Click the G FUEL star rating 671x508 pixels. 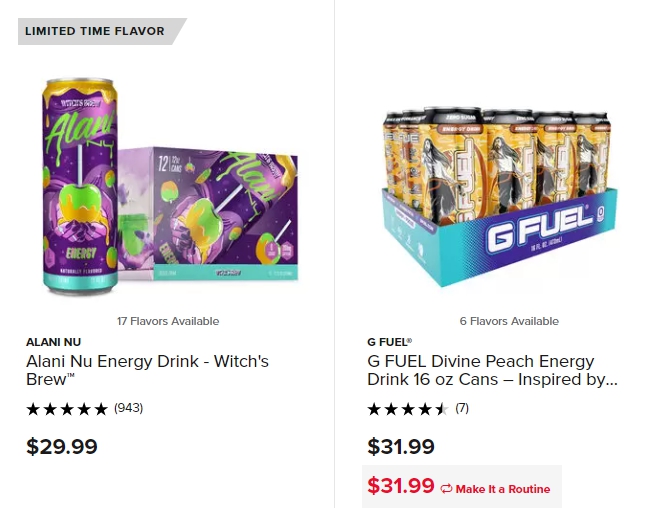407,409
